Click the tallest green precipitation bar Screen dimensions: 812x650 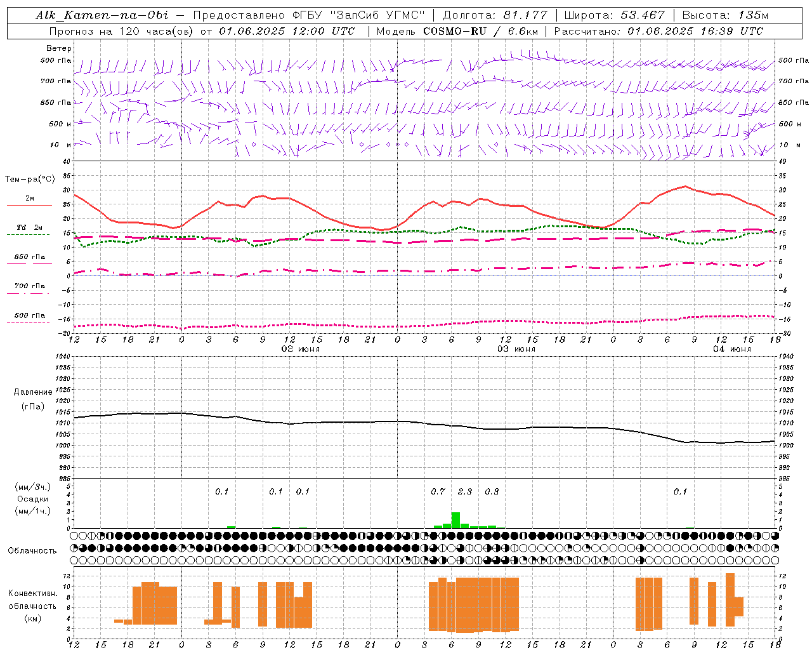(455, 520)
